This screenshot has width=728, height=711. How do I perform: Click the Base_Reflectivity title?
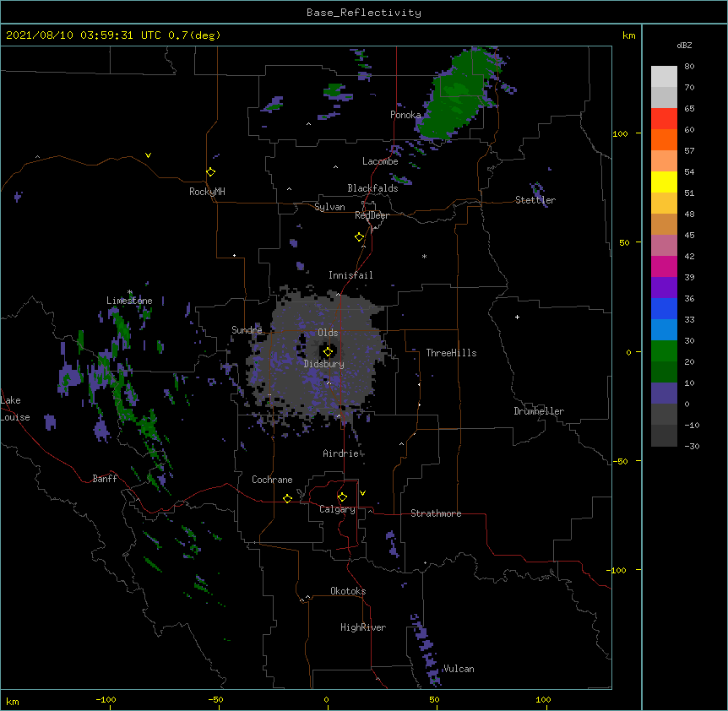click(x=364, y=13)
